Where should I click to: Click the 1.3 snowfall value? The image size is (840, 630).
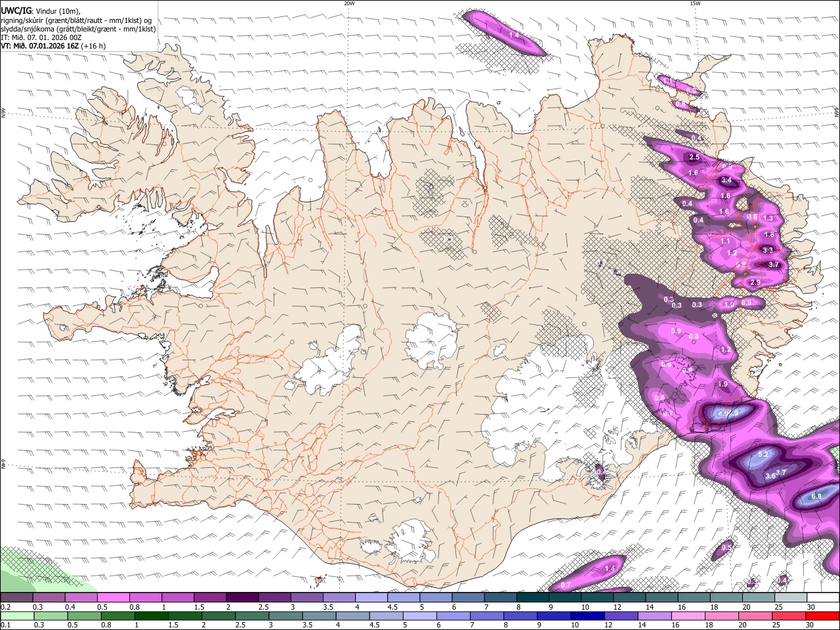[768, 218]
